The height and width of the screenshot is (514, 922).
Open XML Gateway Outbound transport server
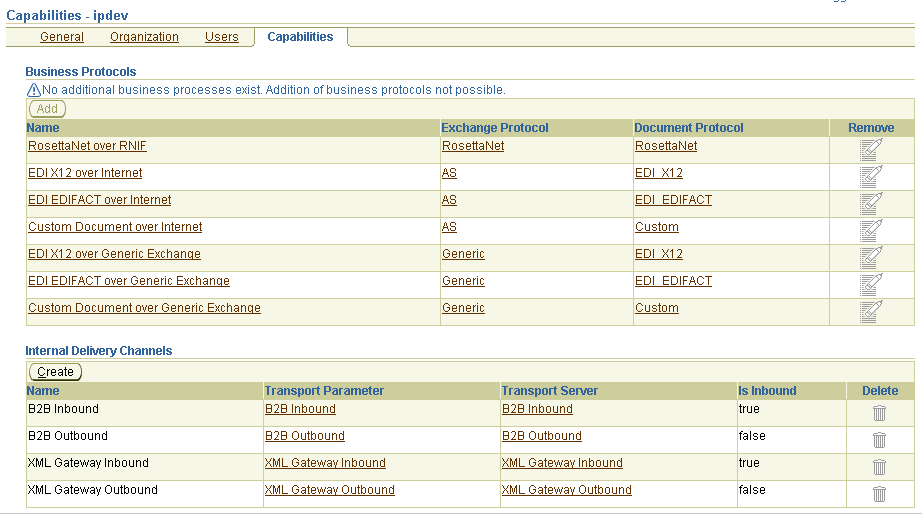pyautogui.click(x=566, y=490)
